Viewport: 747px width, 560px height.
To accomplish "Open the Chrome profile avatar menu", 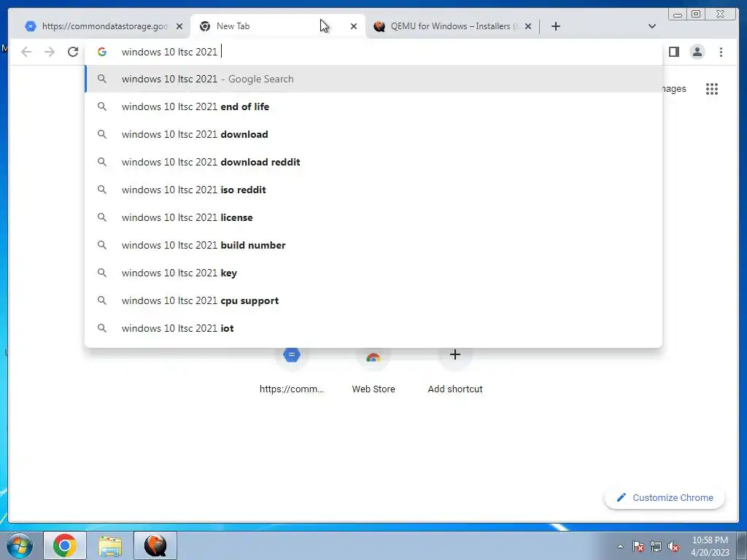I will point(697,52).
